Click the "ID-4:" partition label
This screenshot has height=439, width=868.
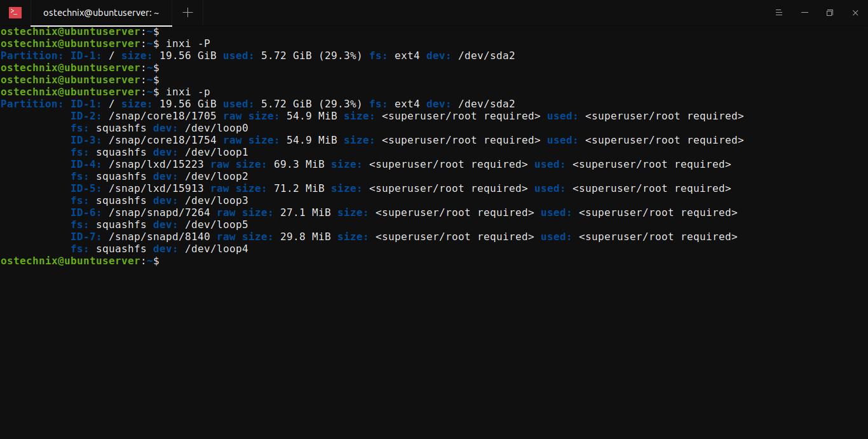(86, 165)
